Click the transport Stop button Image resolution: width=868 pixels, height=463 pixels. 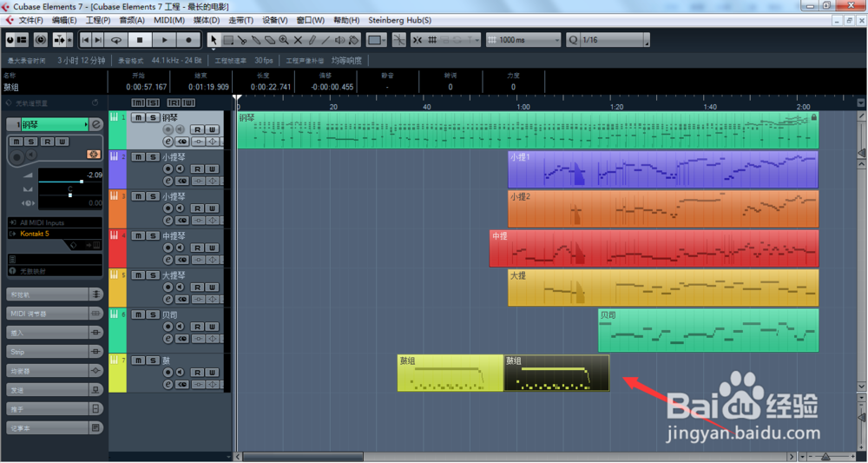(140, 40)
